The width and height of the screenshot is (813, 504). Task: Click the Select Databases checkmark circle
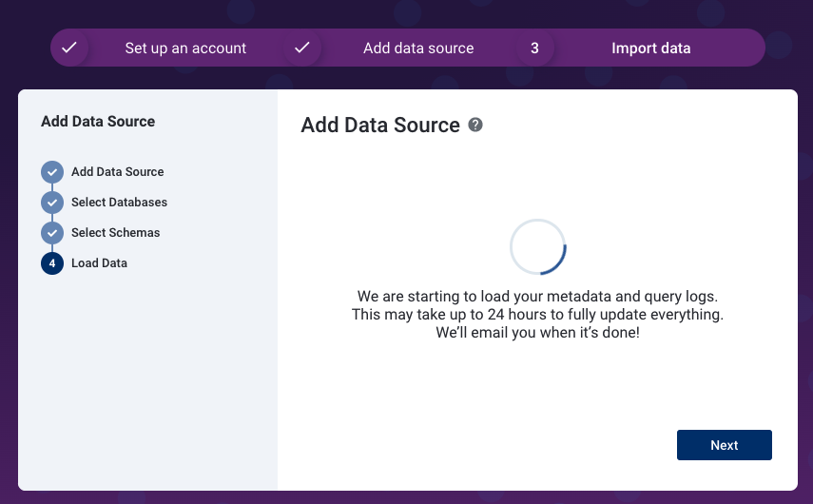[x=52, y=203]
